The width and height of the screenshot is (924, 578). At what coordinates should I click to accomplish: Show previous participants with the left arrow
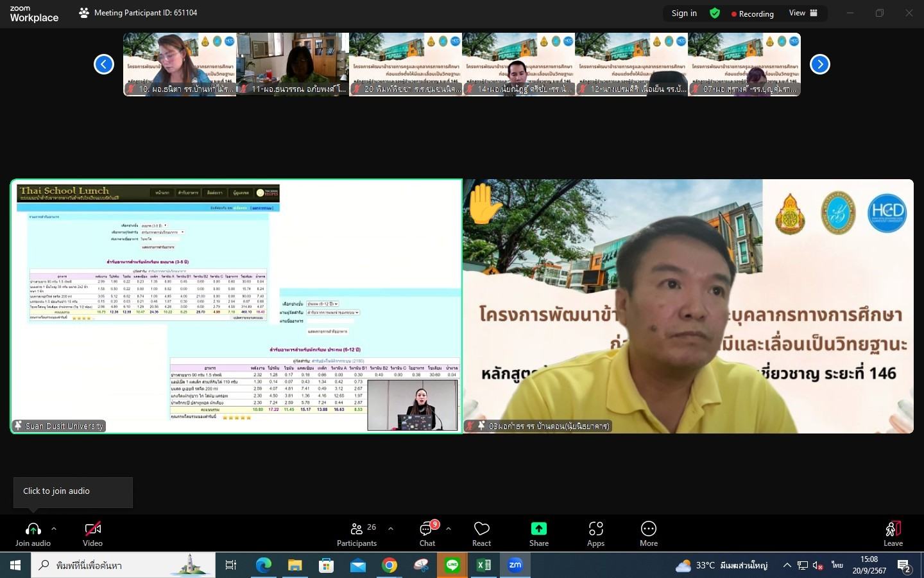coord(104,64)
